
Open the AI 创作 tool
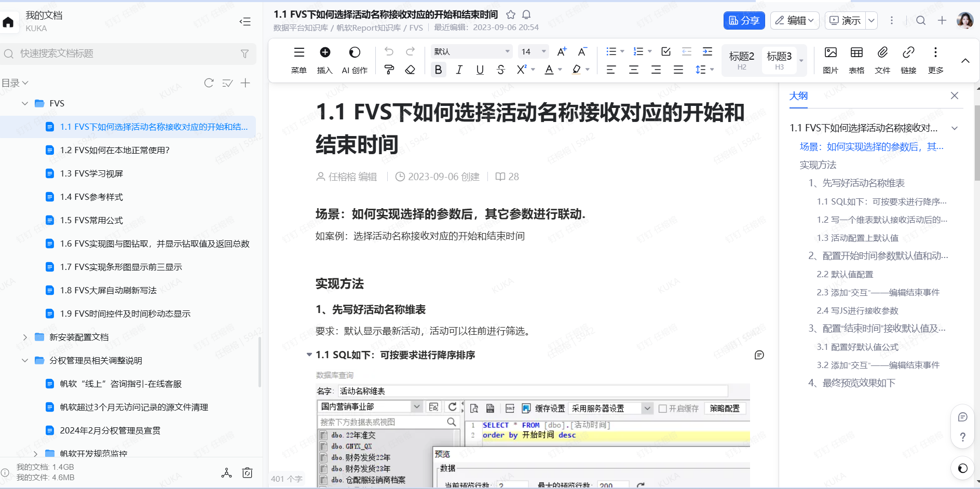(355, 60)
